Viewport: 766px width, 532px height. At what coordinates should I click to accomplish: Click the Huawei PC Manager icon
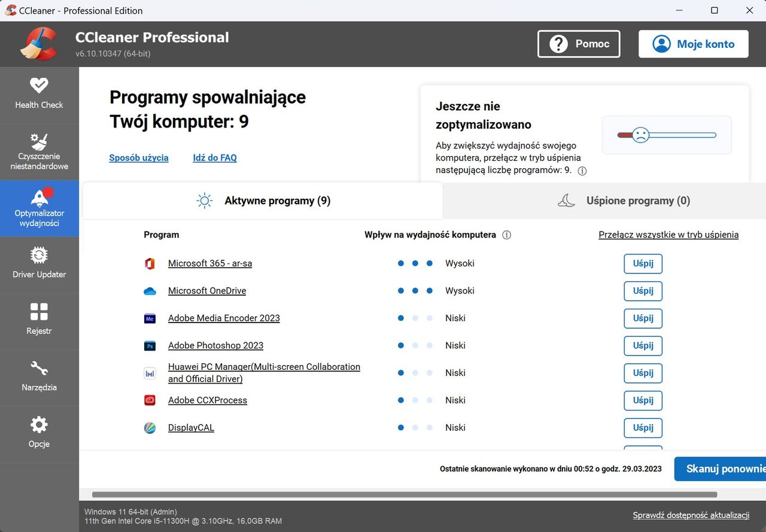pyautogui.click(x=150, y=373)
